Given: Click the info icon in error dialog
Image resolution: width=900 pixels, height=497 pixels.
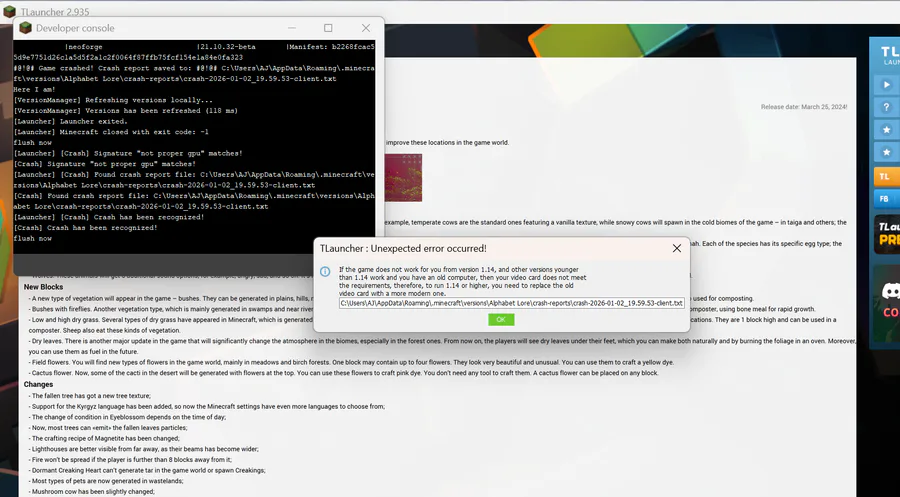Looking at the screenshot, I should (325, 271).
